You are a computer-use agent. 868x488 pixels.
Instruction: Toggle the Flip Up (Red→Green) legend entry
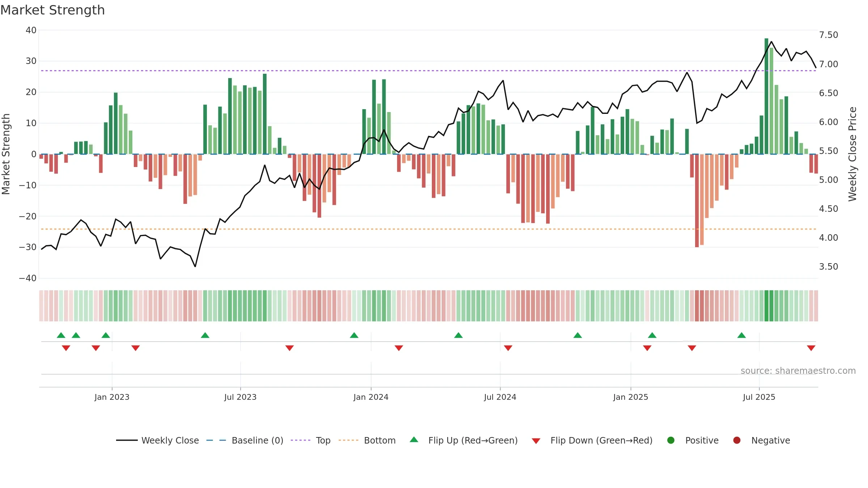(464, 440)
